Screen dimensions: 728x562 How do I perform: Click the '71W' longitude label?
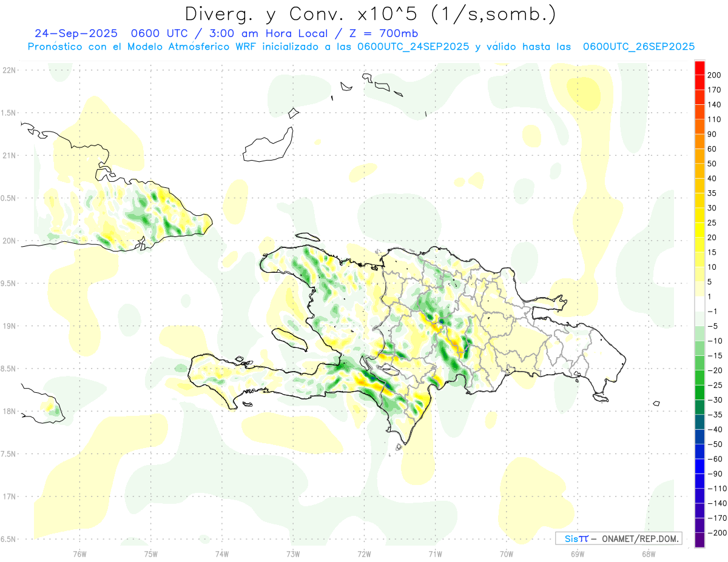click(x=435, y=554)
